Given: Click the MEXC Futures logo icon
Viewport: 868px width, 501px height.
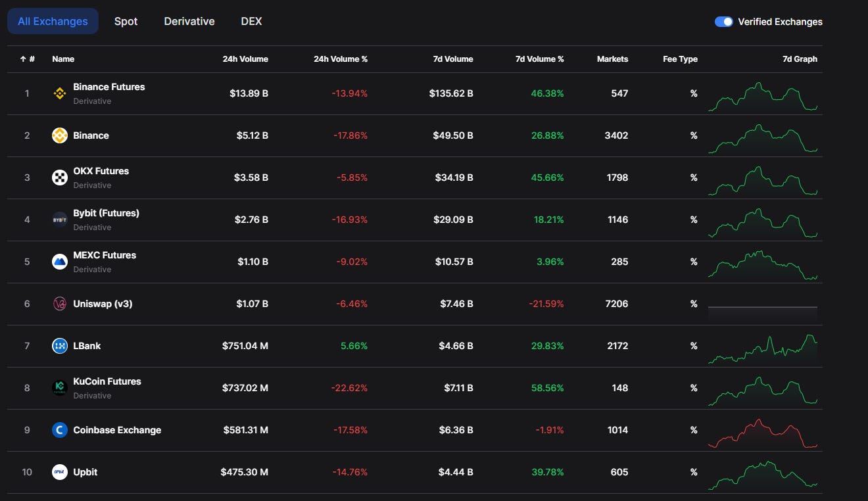Looking at the screenshot, I should pyautogui.click(x=60, y=262).
